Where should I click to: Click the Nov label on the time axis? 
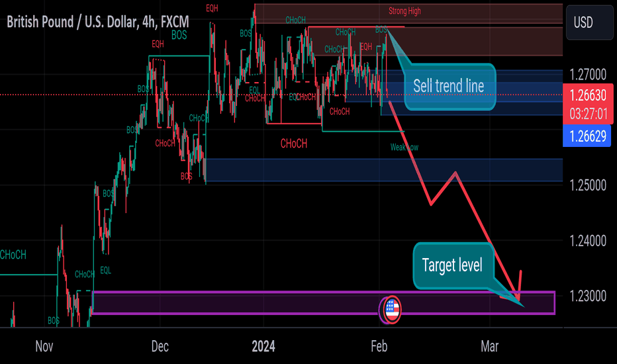tap(44, 346)
